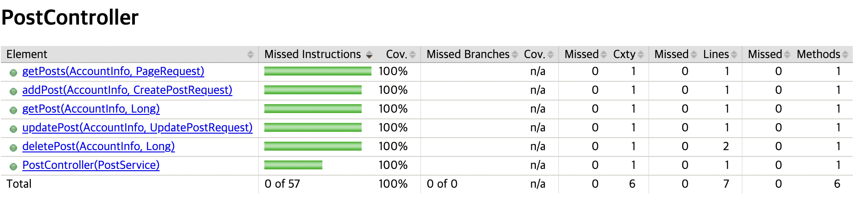Open addPost(AccountInfo, CreatePostRequest) link
The image size is (868, 202).
pyautogui.click(x=127, y=90)
